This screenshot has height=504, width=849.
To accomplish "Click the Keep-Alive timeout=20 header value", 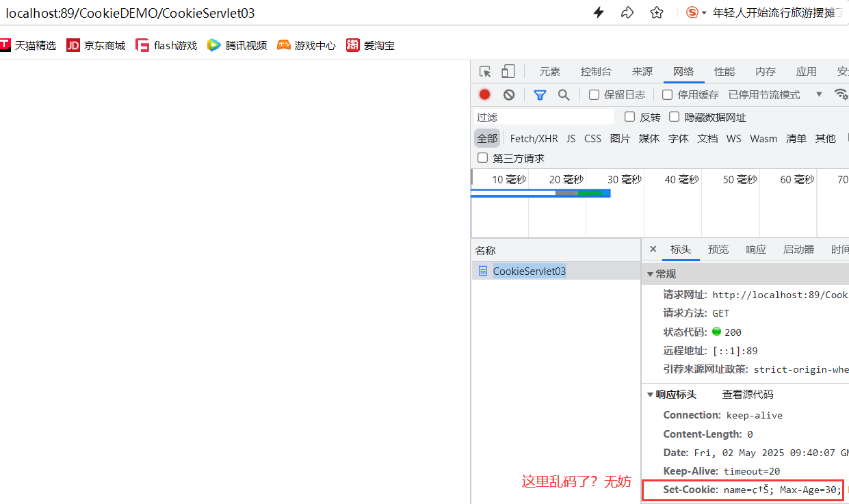I will (752, 471).
